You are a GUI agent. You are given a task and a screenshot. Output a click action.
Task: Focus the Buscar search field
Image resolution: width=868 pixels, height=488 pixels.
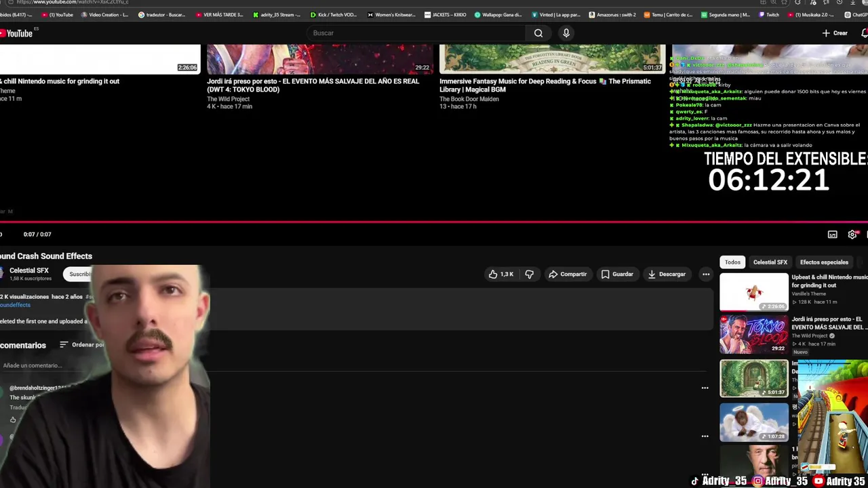tap(416, 33)
